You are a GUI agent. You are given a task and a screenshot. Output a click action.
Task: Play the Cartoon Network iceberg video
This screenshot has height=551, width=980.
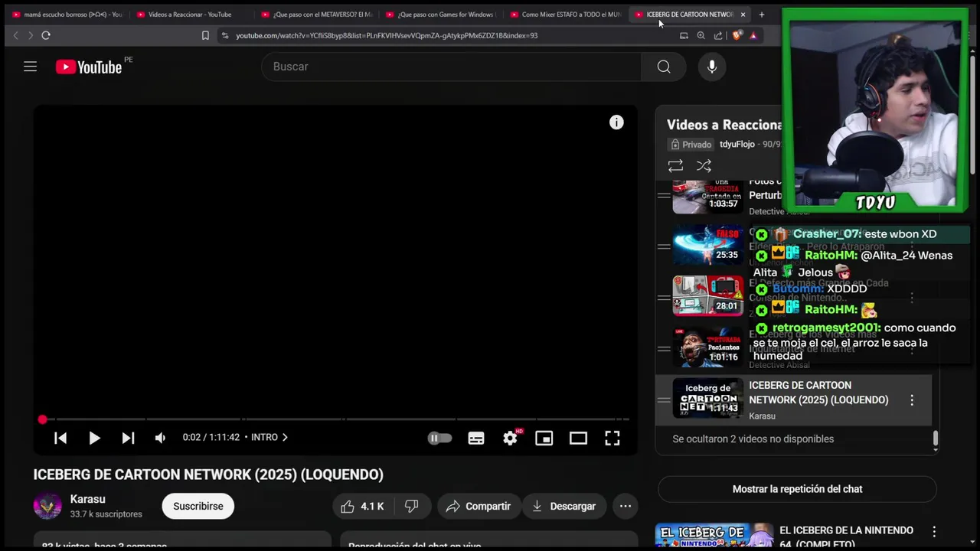click(x=94, y=438)
